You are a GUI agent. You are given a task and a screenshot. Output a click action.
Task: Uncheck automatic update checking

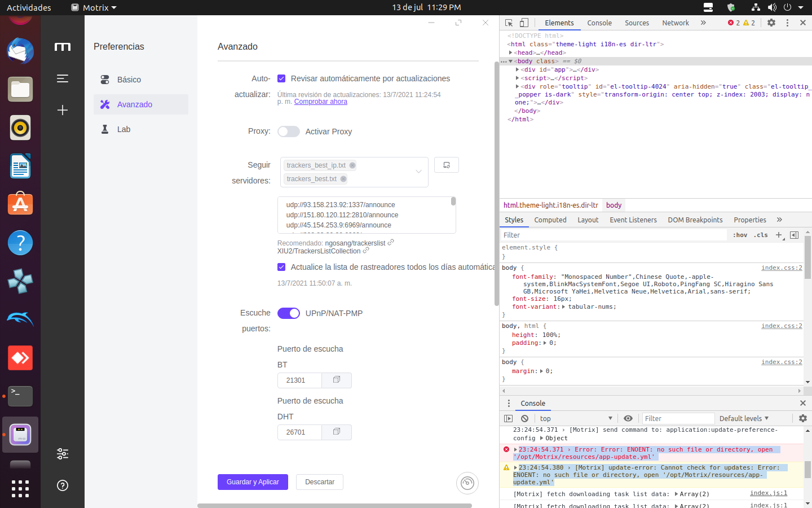281,78
